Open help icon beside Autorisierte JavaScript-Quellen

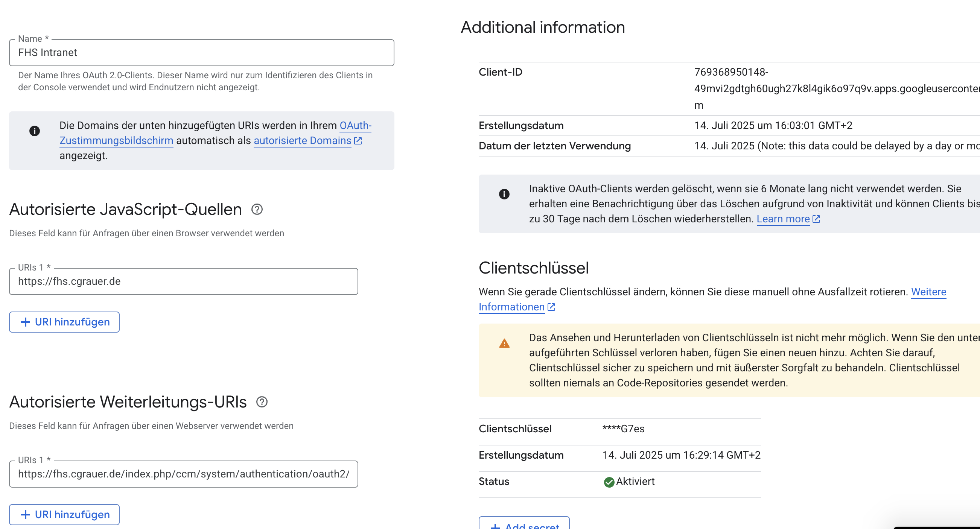coord(257,209)
